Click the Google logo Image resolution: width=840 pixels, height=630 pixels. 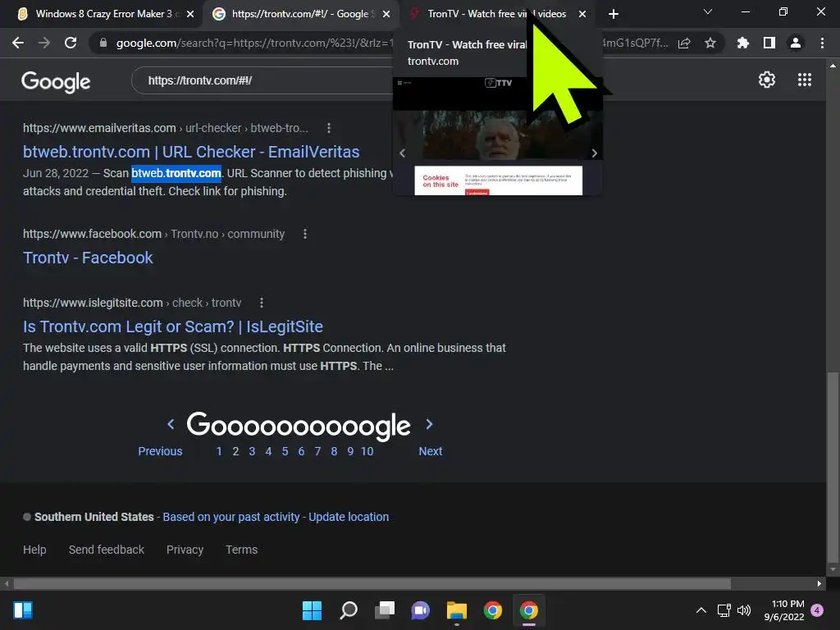[x=56, y=81]
